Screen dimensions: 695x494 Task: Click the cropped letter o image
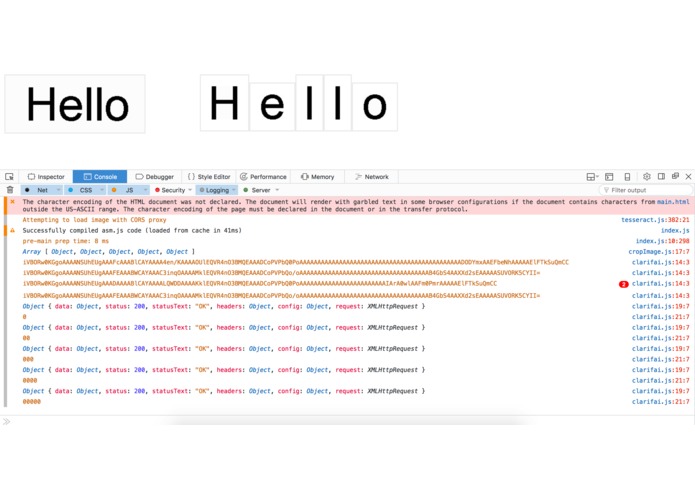375,106
